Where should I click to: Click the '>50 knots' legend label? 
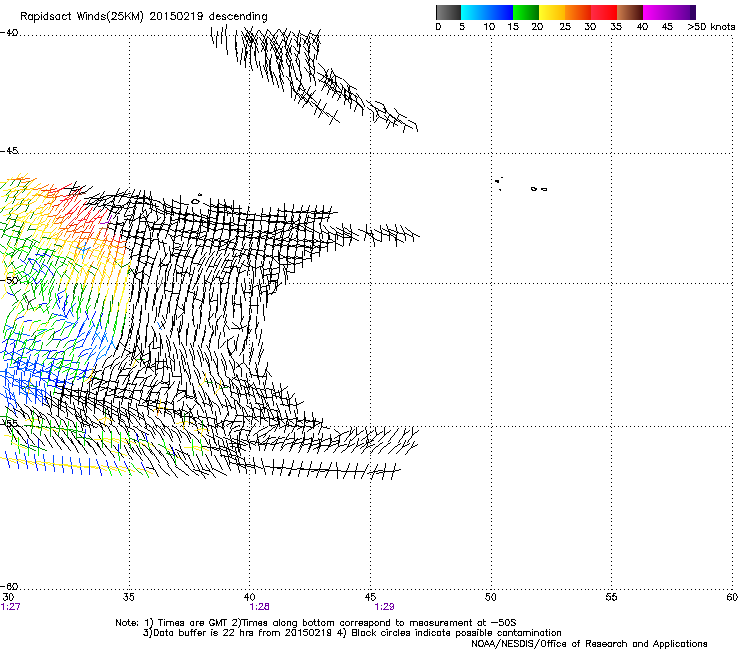tap(711, 27)
